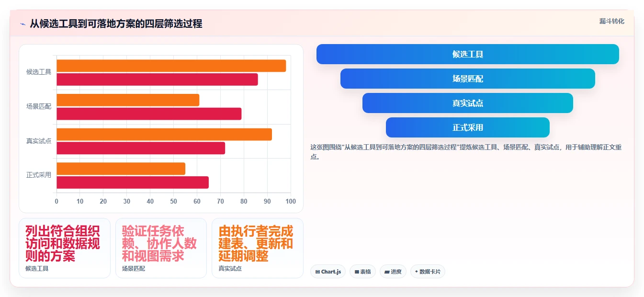Screen dimensions: 644x297
Task: Click the 场景匹配 chart axis label
Action: pos(39,106)
